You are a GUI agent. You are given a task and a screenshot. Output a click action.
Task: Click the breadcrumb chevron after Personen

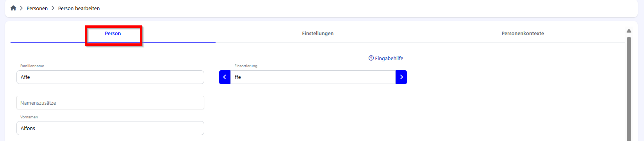point(53,8)
